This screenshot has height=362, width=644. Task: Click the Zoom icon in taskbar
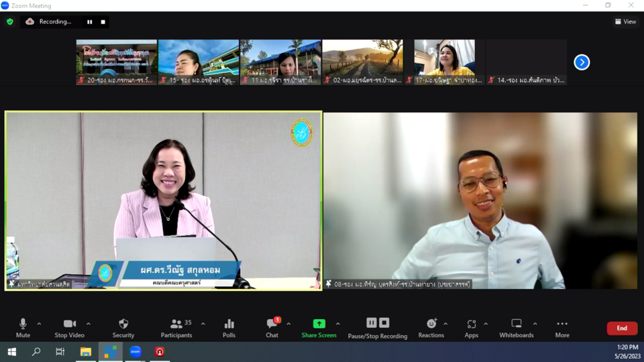coord(135,352)
